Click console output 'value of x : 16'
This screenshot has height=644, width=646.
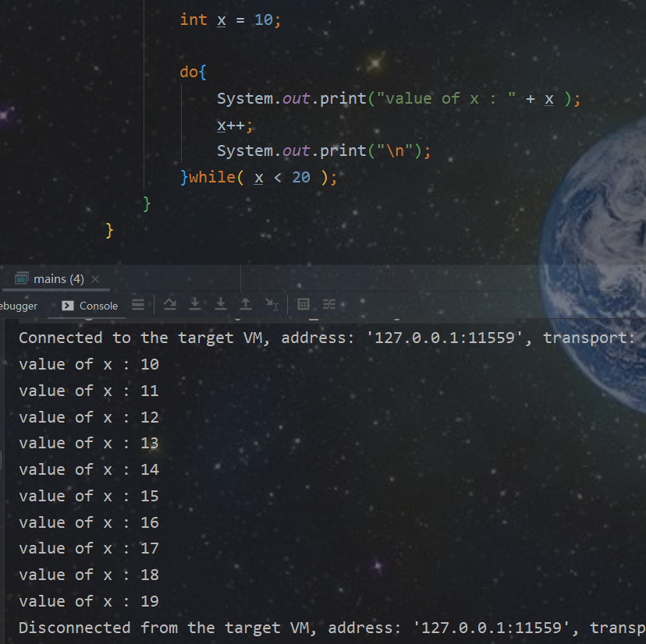pos(89,522)
